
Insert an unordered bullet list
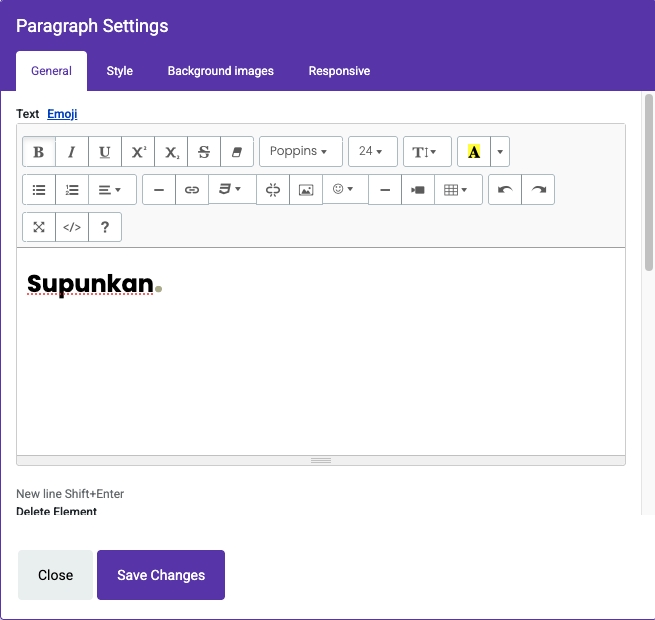coord(39,190)
